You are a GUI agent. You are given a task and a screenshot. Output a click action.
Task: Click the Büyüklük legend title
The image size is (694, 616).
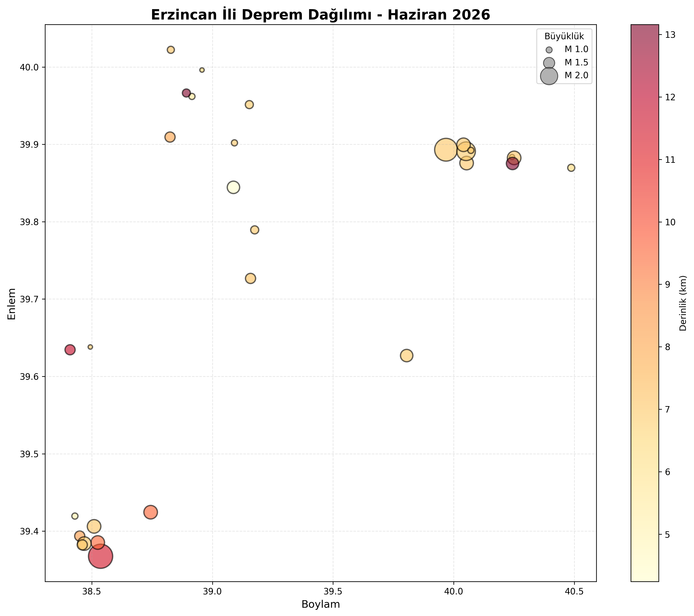click(564, 36)
